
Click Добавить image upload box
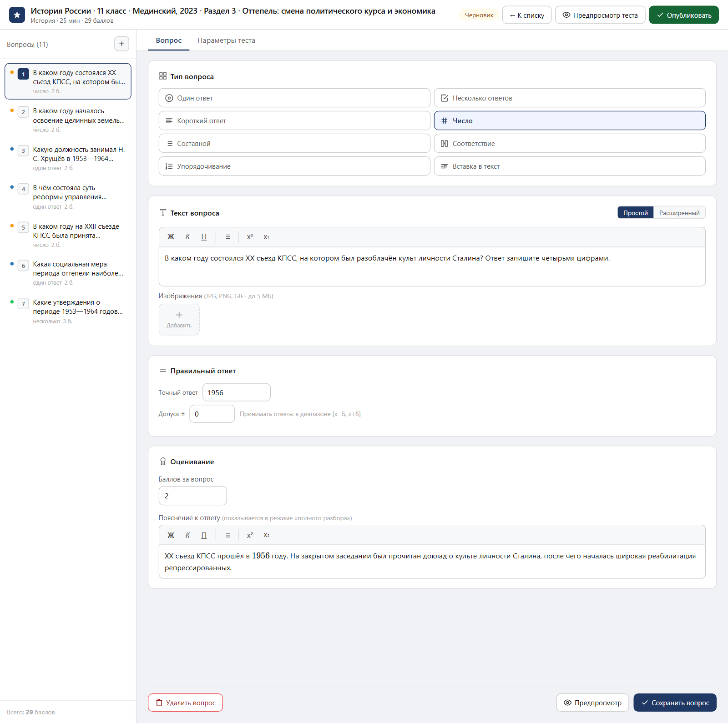click(179, 320)
